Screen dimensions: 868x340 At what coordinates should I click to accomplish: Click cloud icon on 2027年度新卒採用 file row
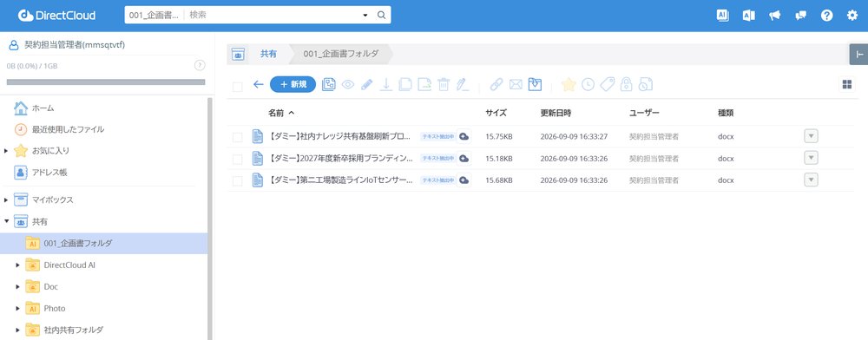tap(464, 159)
